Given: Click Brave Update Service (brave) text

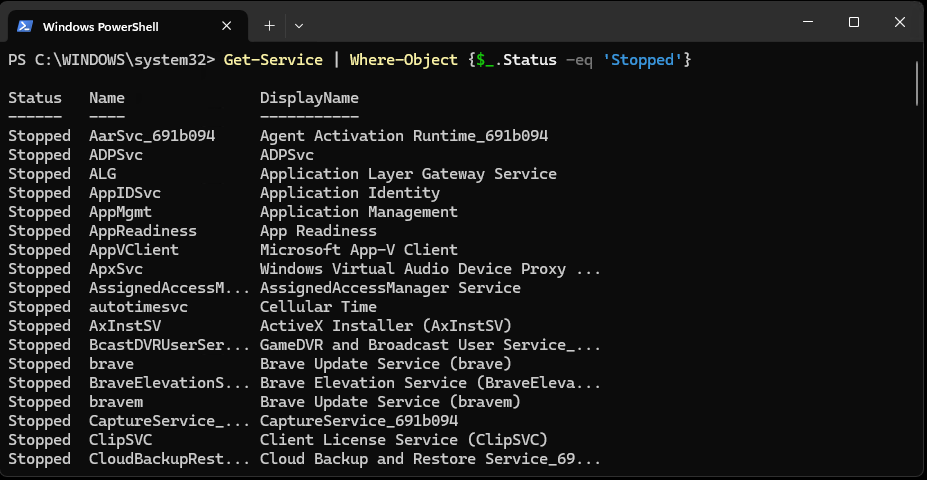Looking at the screenshot, I should click(385, 364).
